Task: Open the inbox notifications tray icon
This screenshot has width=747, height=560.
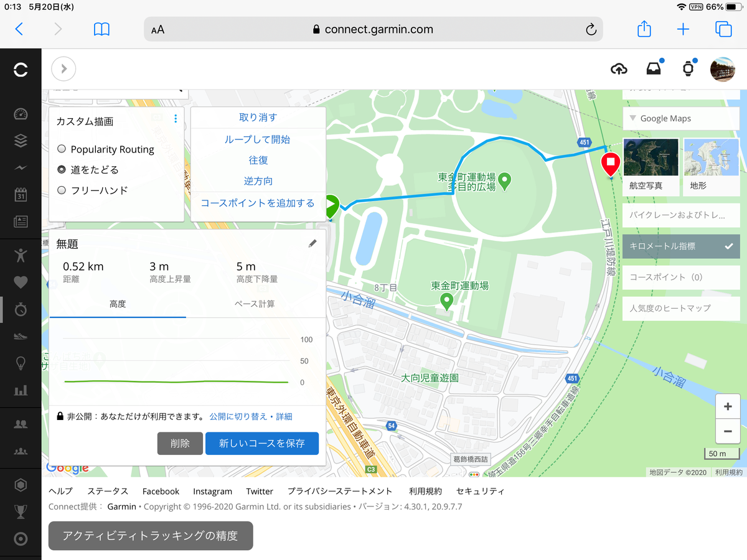Action: tap(654, 69)
